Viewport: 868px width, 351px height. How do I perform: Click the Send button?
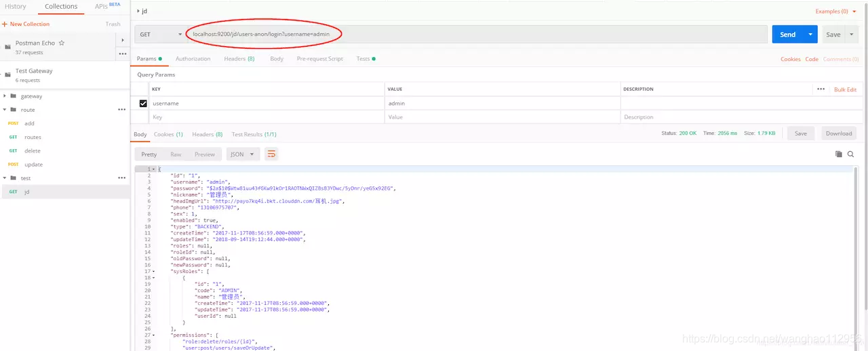click(x=787, y=34)
